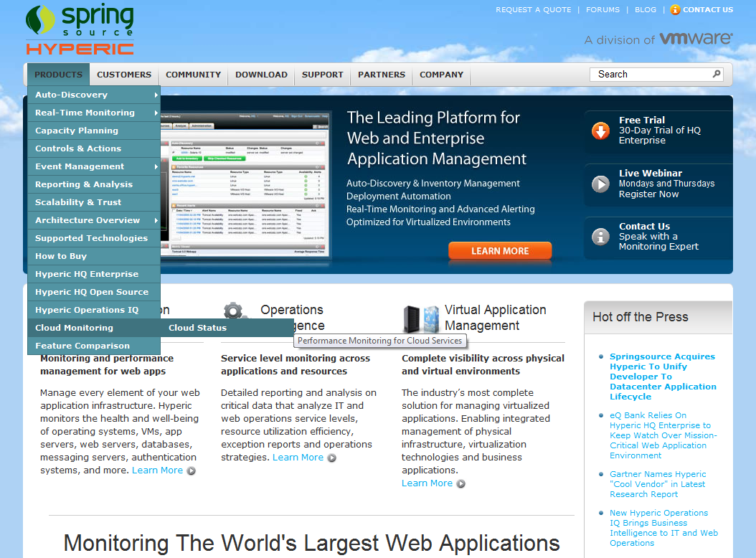Click Learn More under operations strategies paragraph
Image resolution: width=756 pixels, height=558 pixels.
click(298, 457)
